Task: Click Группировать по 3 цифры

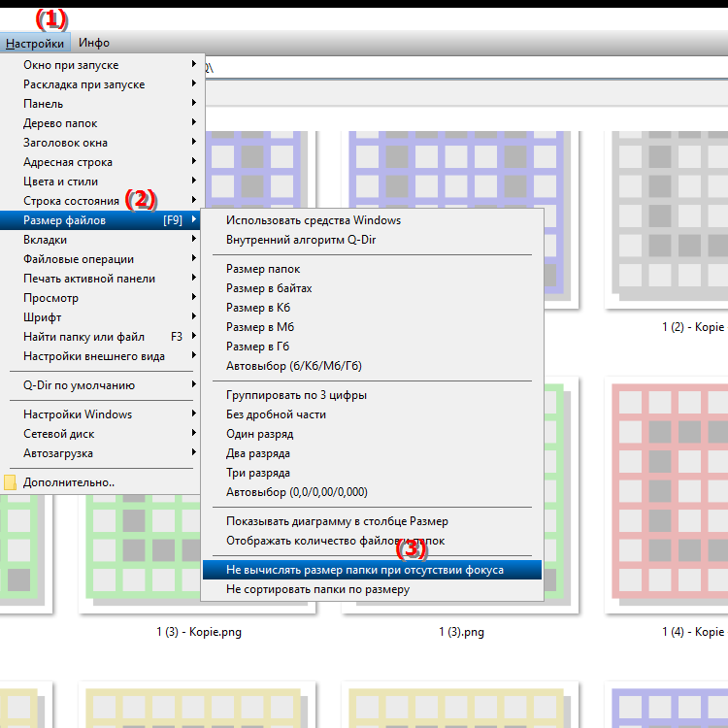Action: coord(296,395)
